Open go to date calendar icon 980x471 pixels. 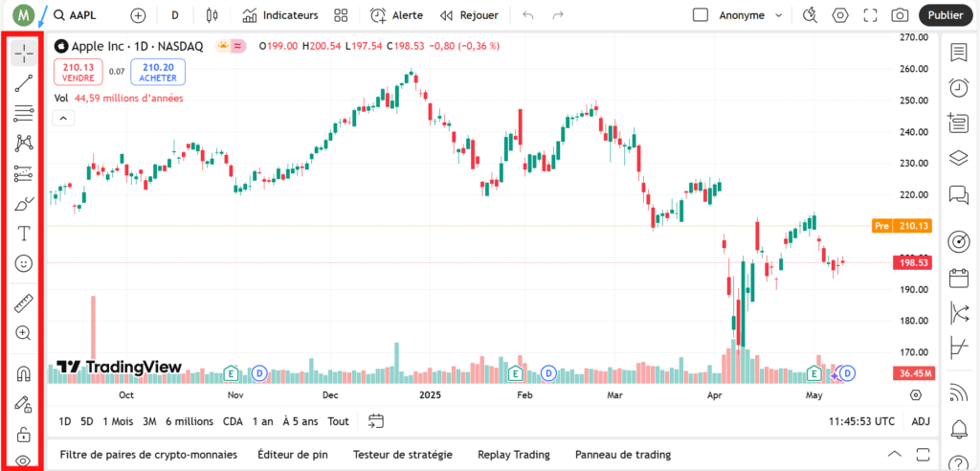(x=375, y=421)
